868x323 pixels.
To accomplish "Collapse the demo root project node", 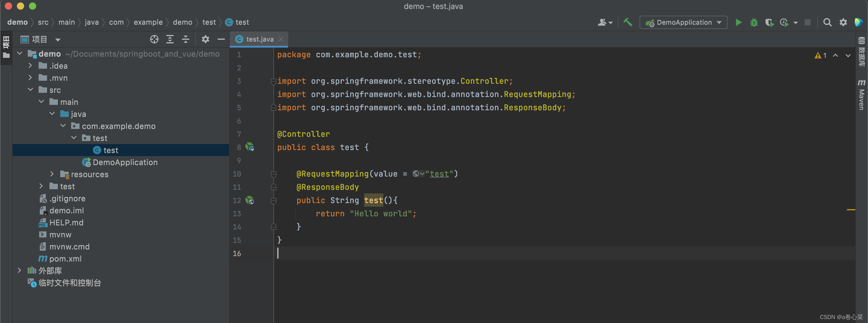I will [20, 54].
